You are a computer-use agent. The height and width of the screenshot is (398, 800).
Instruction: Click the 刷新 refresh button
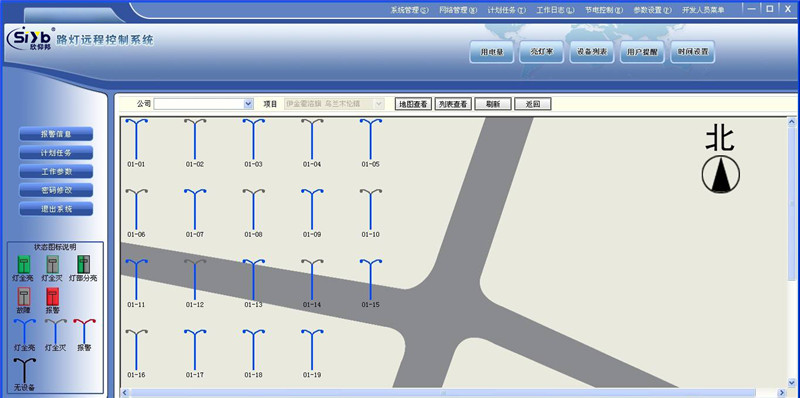tap(493, 104)
